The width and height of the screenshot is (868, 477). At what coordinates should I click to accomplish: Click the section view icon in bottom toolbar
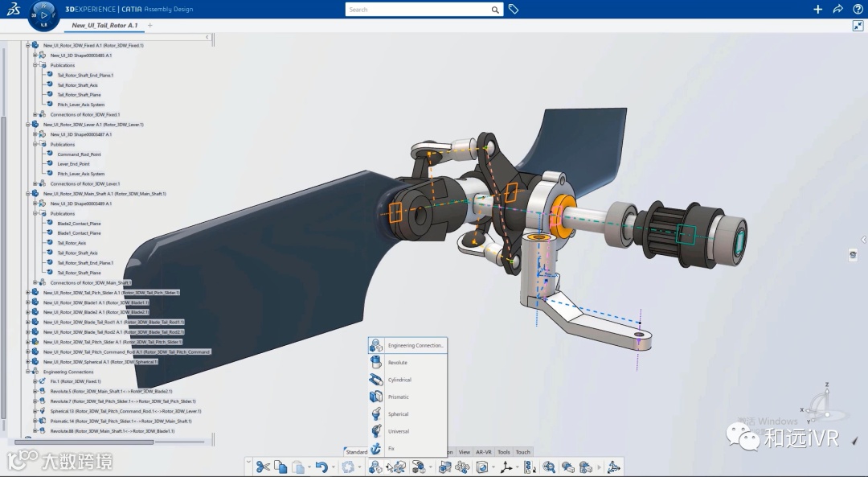482,467
